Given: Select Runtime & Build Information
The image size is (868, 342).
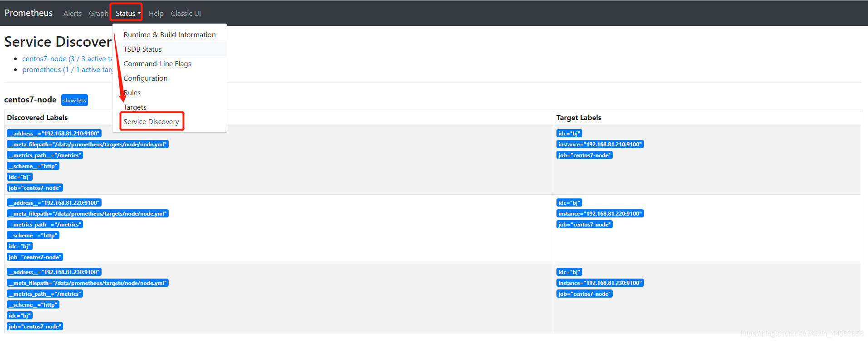Looking at the screenshot, I should point(170,34).
